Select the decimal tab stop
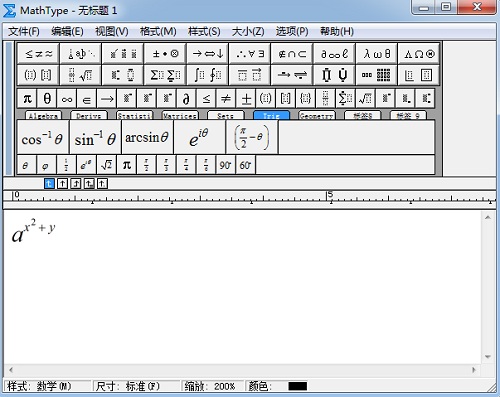The image size is (500, 397). [x=102, y=183]
